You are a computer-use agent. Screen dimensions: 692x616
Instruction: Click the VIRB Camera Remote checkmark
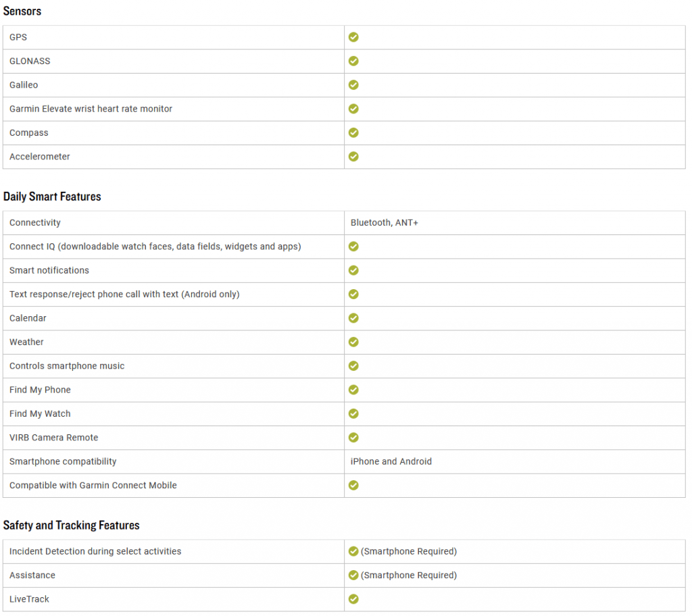click(353, 438)
